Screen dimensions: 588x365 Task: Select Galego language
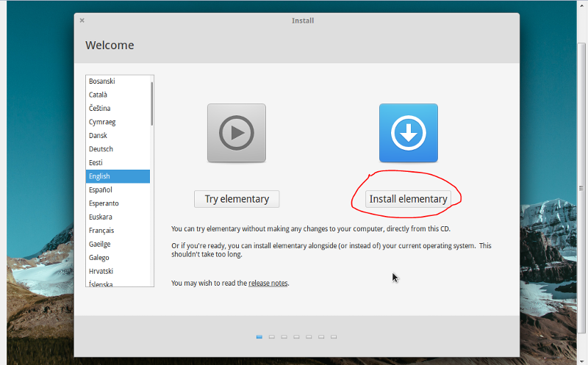coord(118,258)
